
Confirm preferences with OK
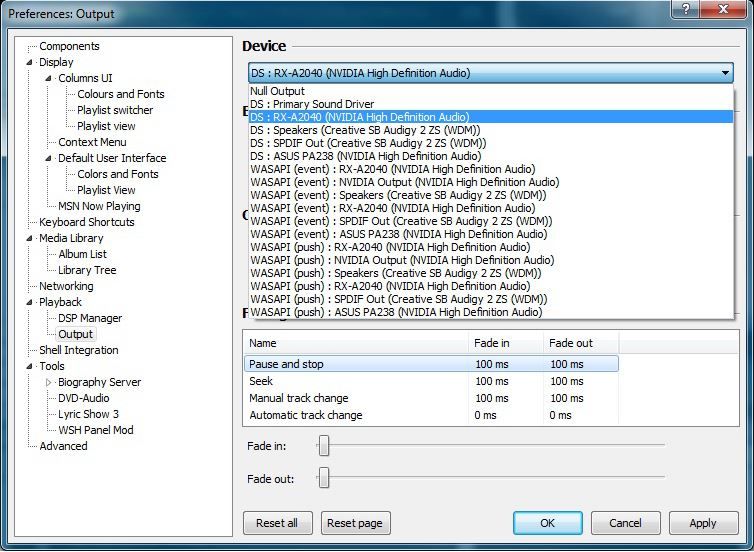[548, 523]
